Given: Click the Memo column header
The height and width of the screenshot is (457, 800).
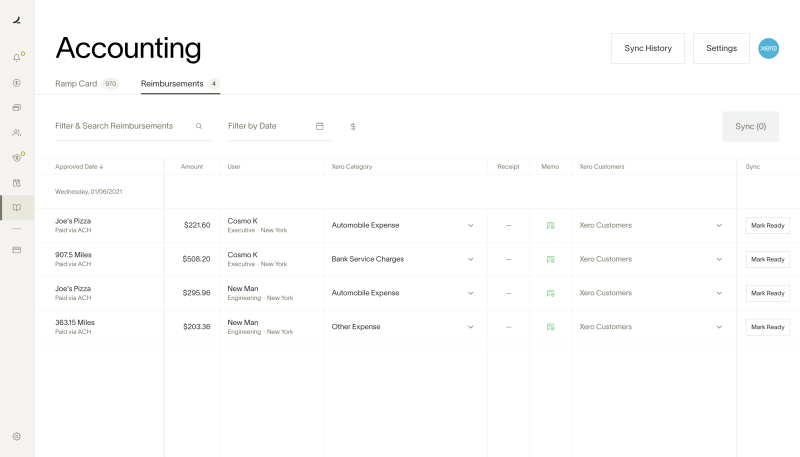Looking at the screenshot, I should (550, 167).
